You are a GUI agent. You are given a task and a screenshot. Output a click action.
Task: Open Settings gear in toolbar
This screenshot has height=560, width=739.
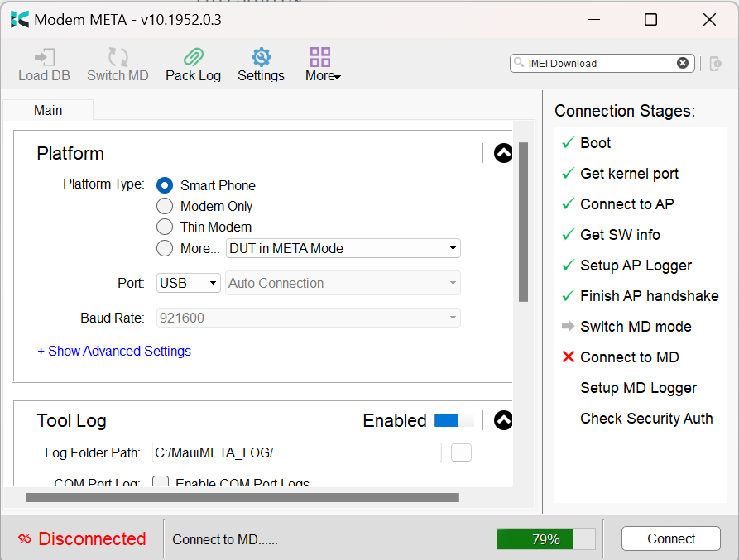coord(261,58)
